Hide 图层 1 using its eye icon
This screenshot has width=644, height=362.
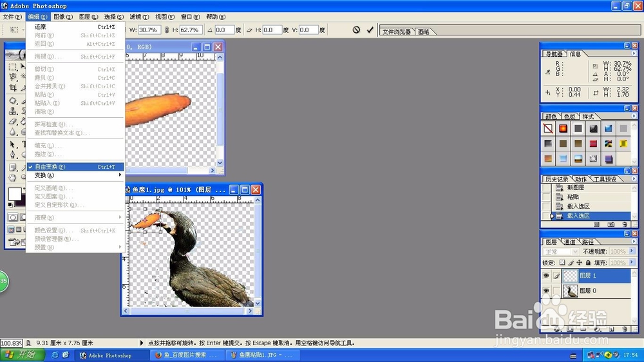(x=546, y=276)
